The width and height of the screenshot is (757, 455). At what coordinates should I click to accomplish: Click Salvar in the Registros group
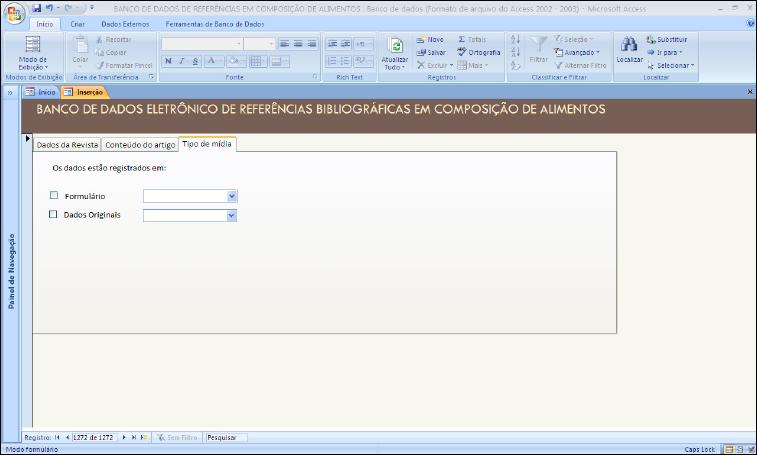[x=431, y=53]
